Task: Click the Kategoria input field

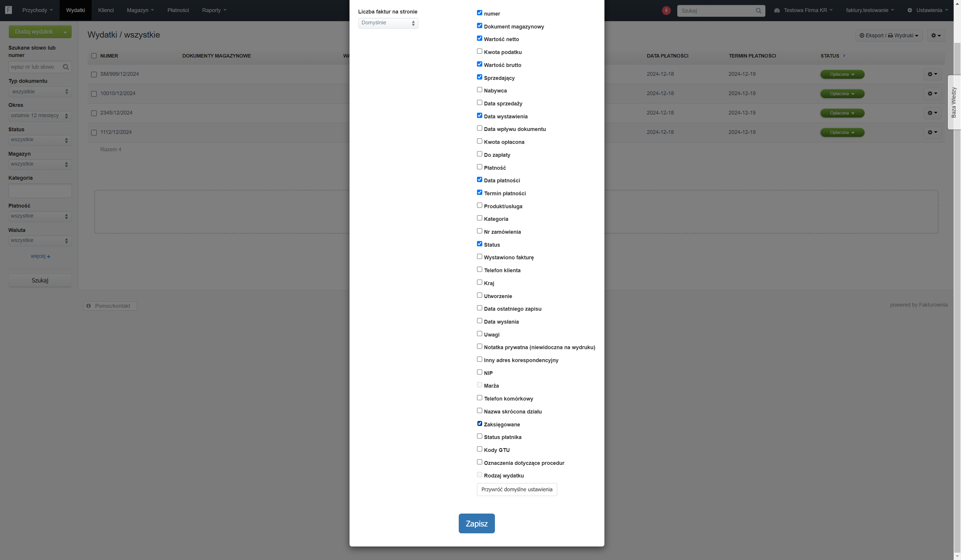Action: [40, 191]
